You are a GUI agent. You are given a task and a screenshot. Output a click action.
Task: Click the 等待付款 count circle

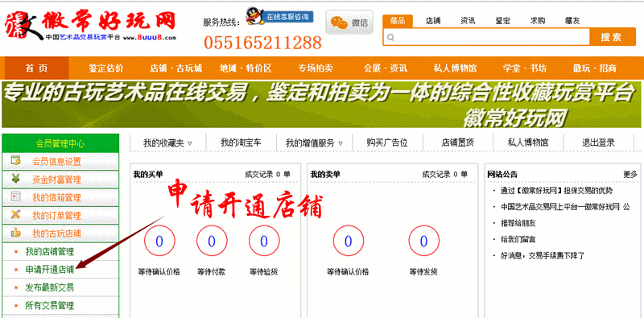click(x=212, y=242)
